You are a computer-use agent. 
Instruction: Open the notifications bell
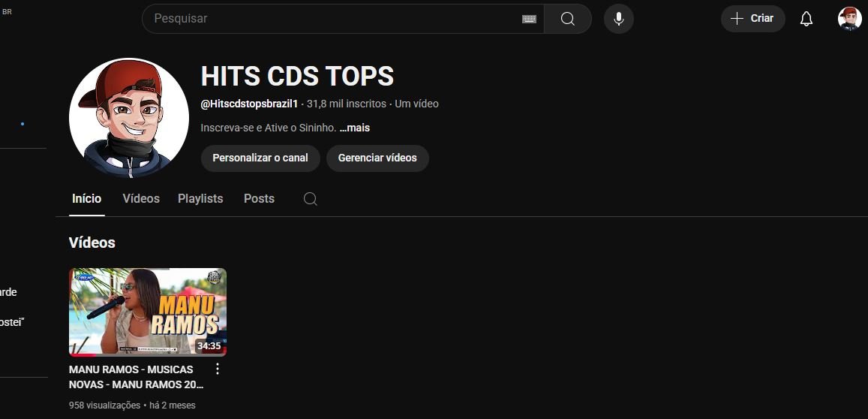coord(806,19)
